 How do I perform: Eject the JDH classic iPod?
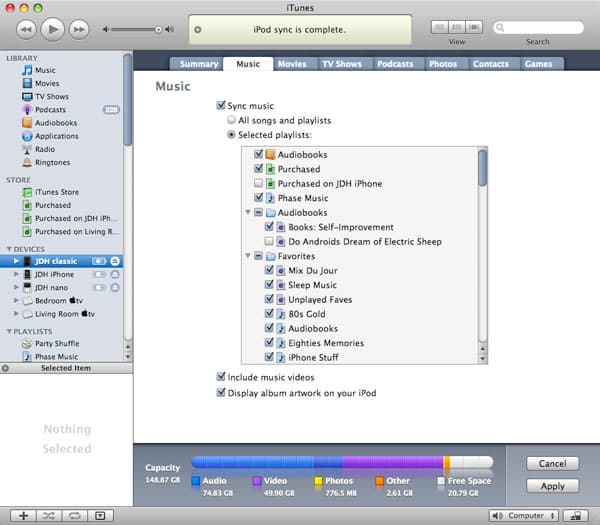115,261
